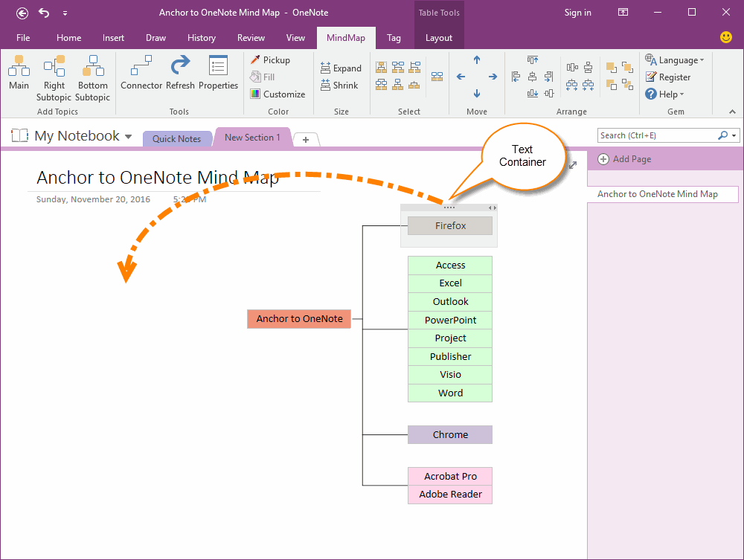This screenshot has width=744, height=560.
Task: Collapse the ribbon with the chevron
Action: (x=731, y=112)
